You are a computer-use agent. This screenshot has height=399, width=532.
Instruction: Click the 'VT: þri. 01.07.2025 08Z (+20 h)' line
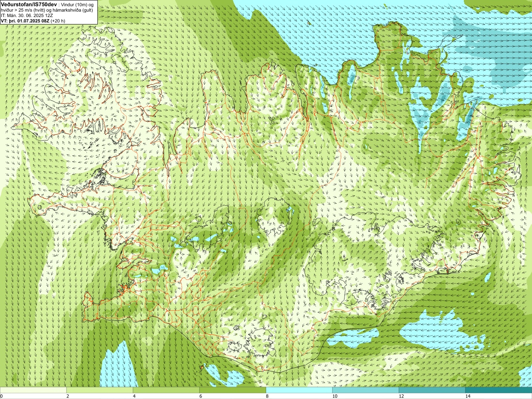pyautogui.click(x=33, y=21)
